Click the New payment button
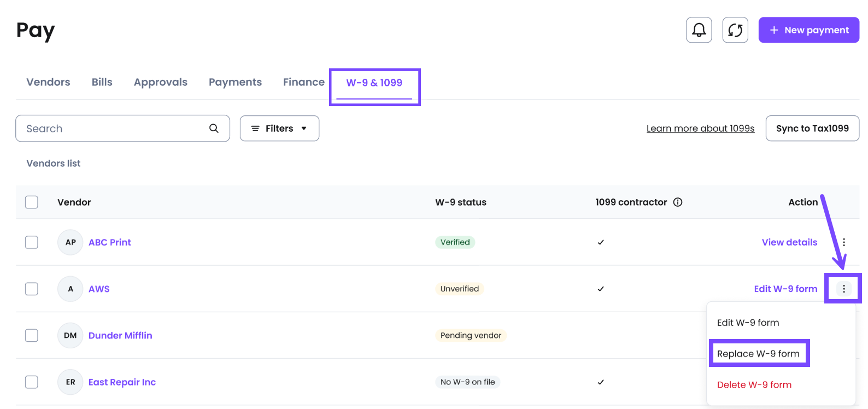Image resolution: width=868 pixels, height=409 pixels. 808,30
